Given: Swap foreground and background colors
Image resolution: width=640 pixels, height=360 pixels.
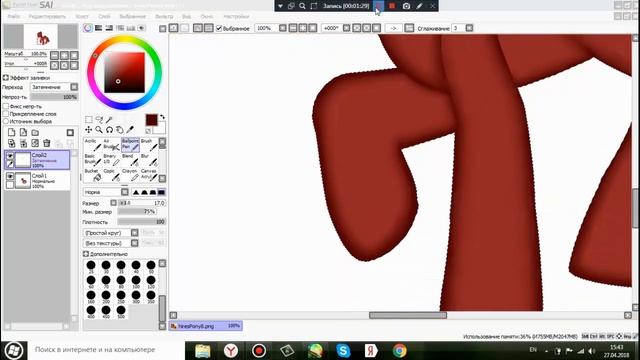Looking at the screenshot, I should (x=162, y=117).
